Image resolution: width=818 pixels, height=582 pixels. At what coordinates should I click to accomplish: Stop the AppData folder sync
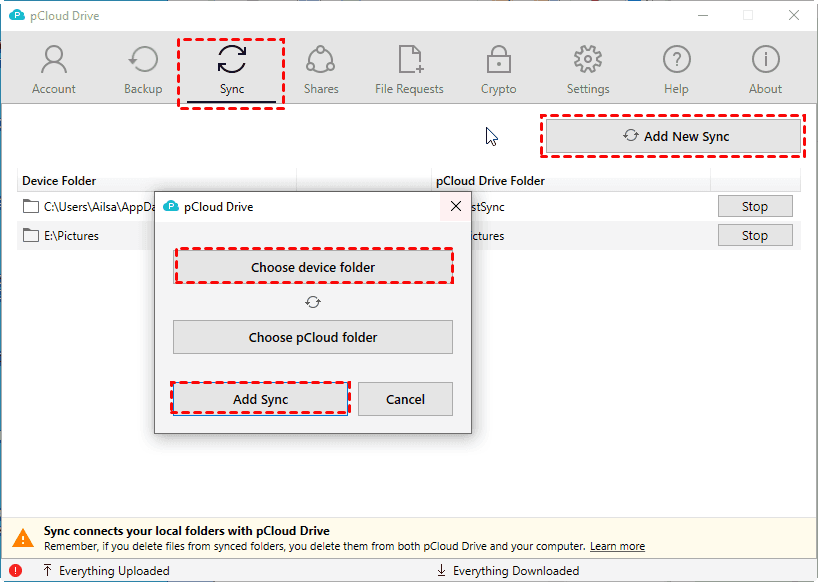[x=755, y=207]
